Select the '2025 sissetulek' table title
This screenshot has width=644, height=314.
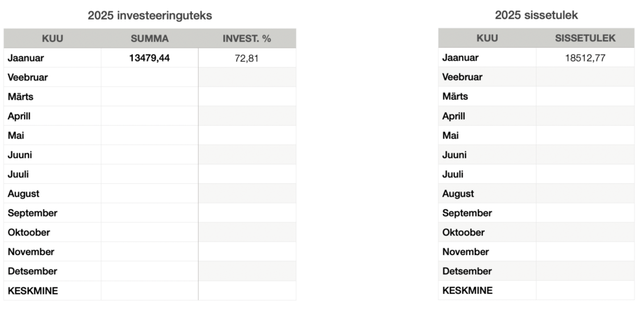click(536, 16)
